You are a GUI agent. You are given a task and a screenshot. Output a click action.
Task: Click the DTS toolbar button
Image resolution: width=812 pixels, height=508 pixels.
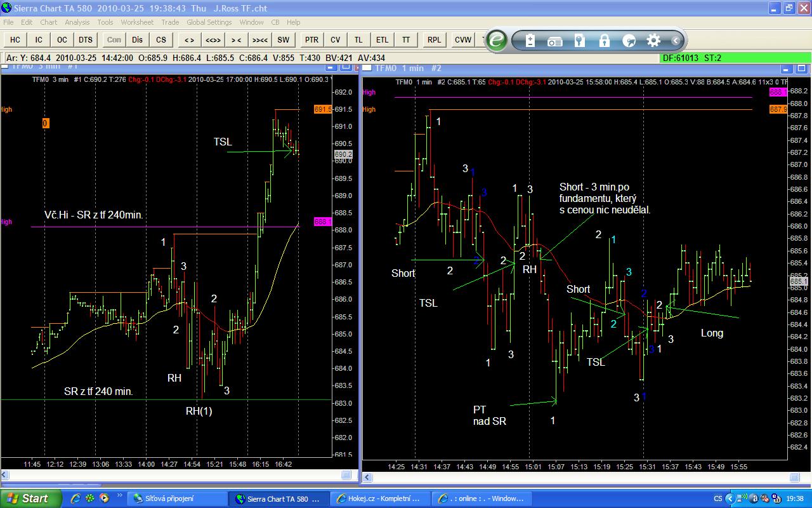(x=86, y=39)
